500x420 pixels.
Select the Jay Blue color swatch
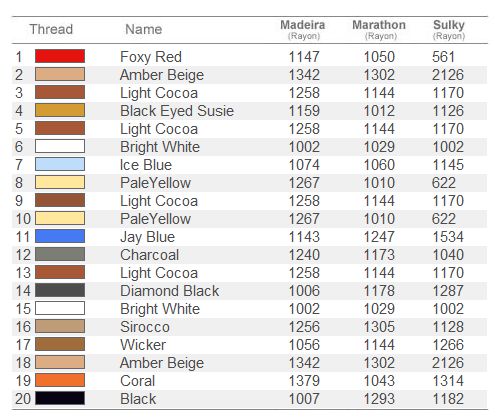(x=60, y=236)
